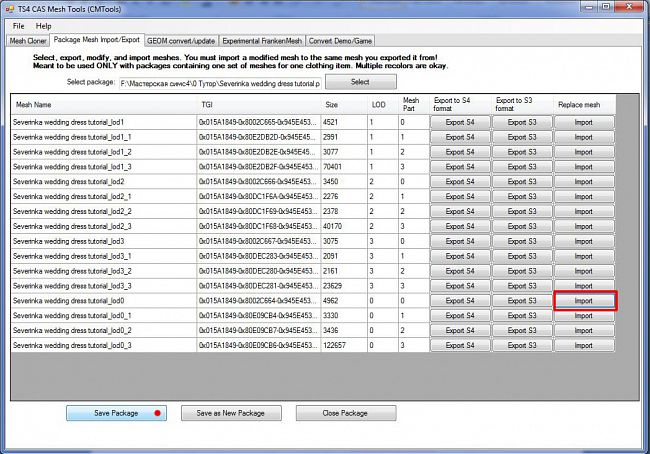
Task: Export S3 for the tutorial_lod0_2 row
Action: point(522,330)
